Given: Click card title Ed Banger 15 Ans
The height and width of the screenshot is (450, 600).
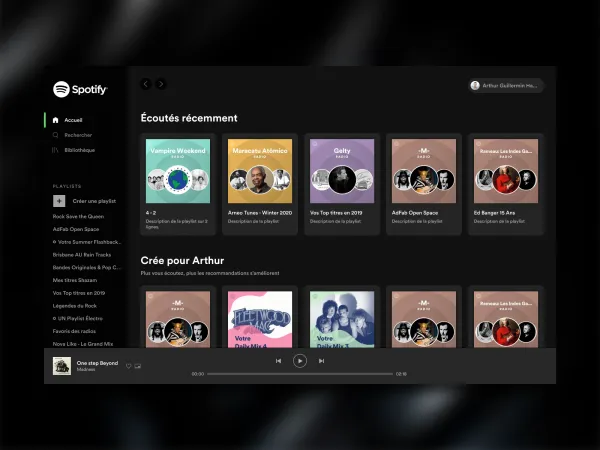Looking at the screenshot, I should (494, 213).
